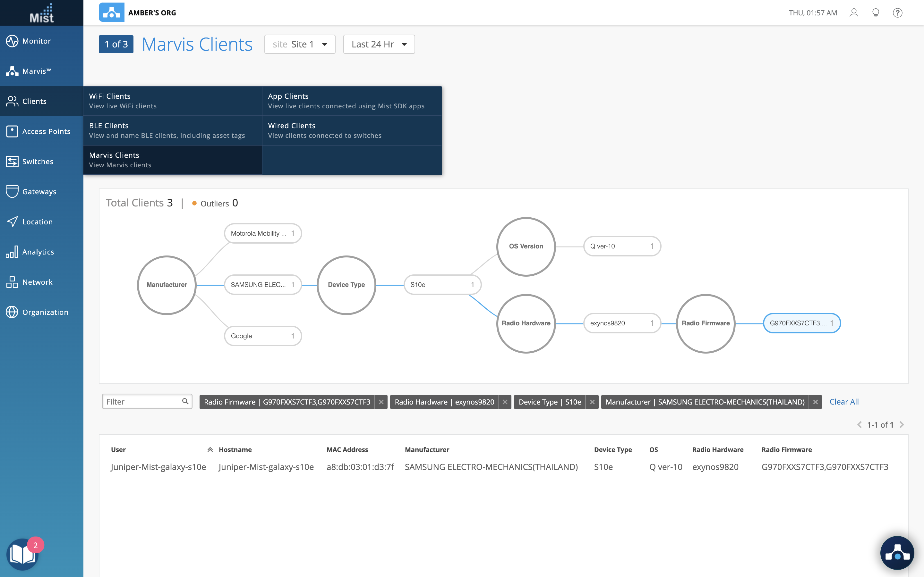
Task: Remove the Radio Hardware exynos9820 filter
Action: point(505,402)
